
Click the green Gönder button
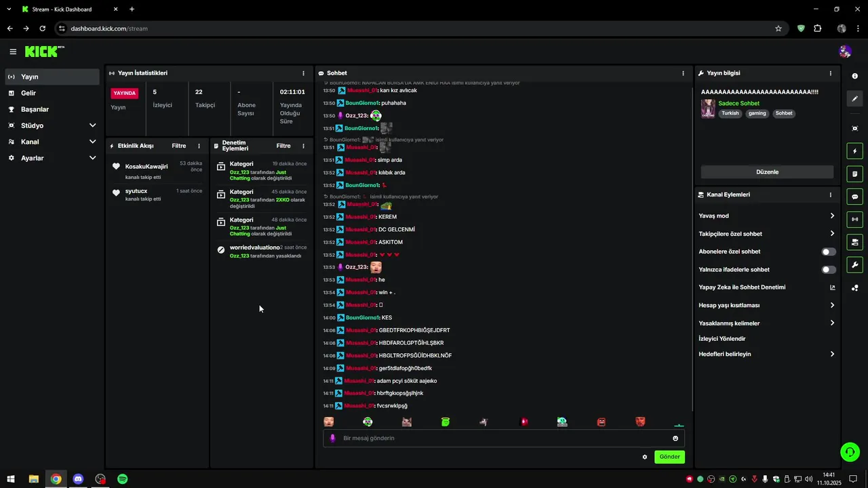[669, 457]
